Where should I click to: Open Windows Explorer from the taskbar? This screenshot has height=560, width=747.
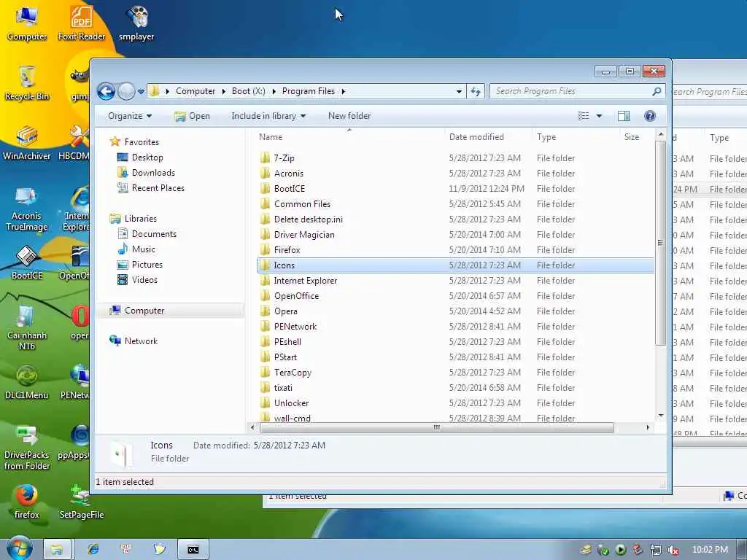click(x=57, y=550)
